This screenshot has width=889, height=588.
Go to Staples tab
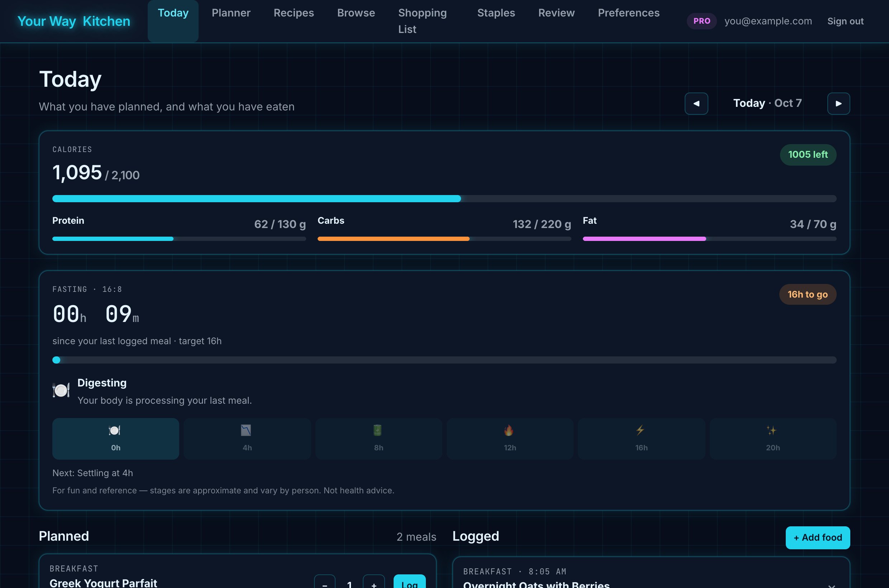pos(496,13)
